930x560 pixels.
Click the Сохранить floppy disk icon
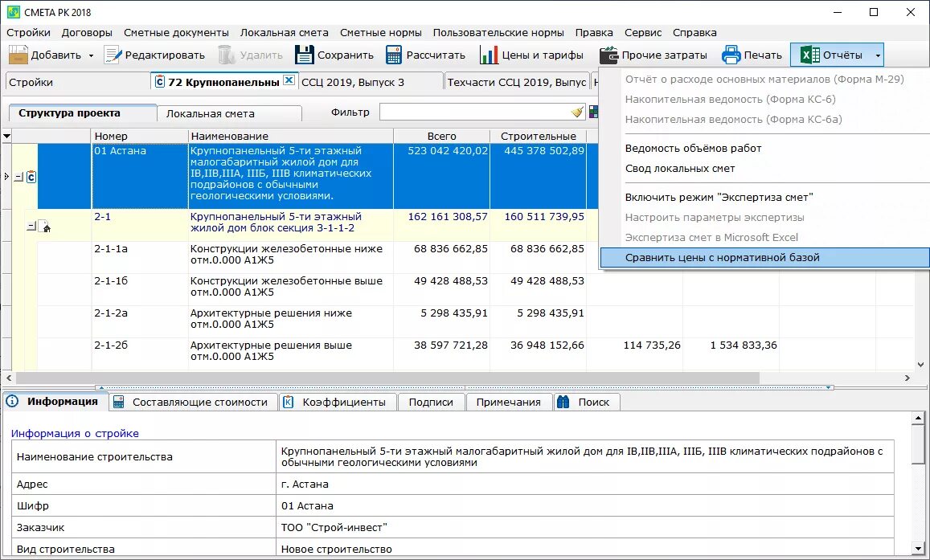tap(305, 55)
